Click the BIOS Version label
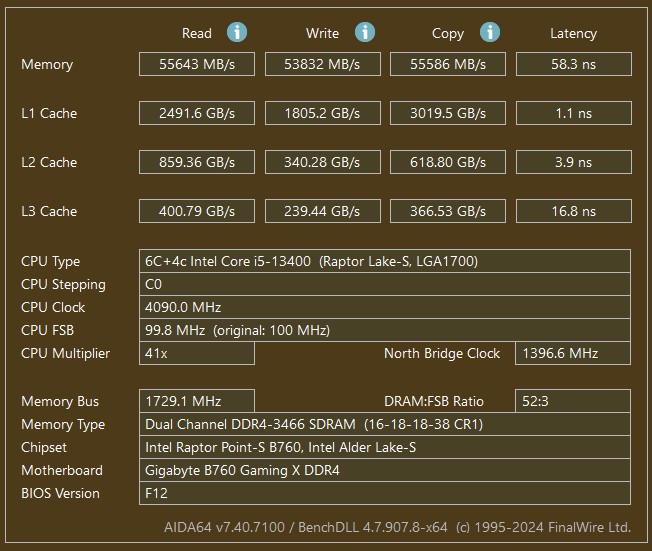The width and height of the screenshot is (652, 551). 60,494
